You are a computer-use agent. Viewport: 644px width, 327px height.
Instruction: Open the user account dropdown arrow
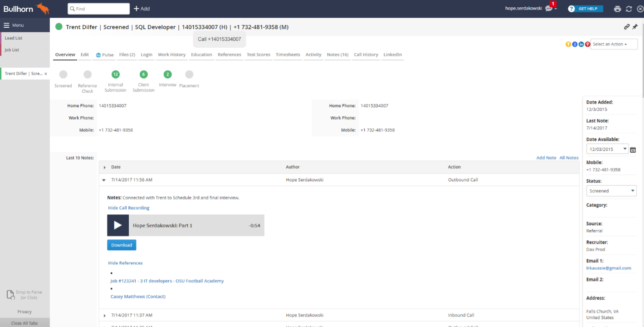(556, 9)
